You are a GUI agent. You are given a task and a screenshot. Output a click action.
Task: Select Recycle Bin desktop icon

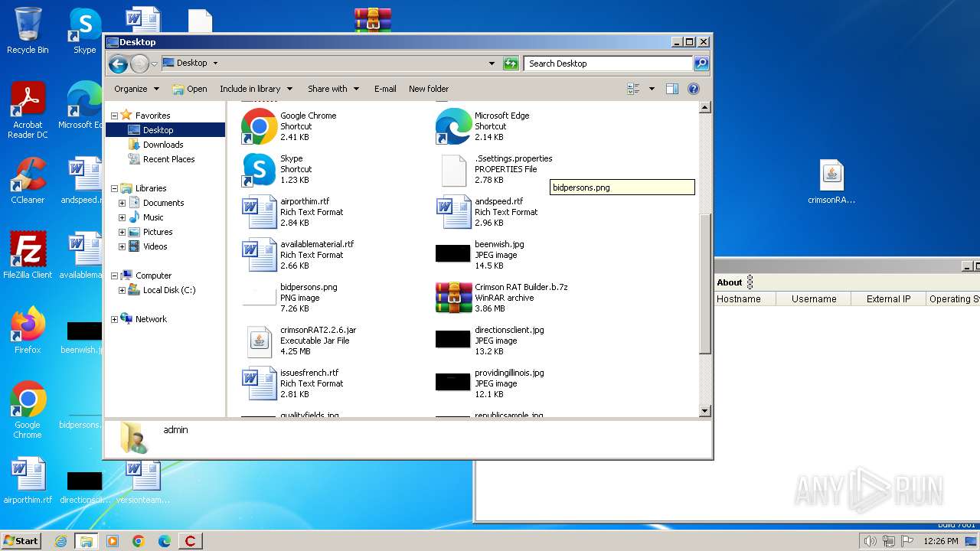pos(28,31)
